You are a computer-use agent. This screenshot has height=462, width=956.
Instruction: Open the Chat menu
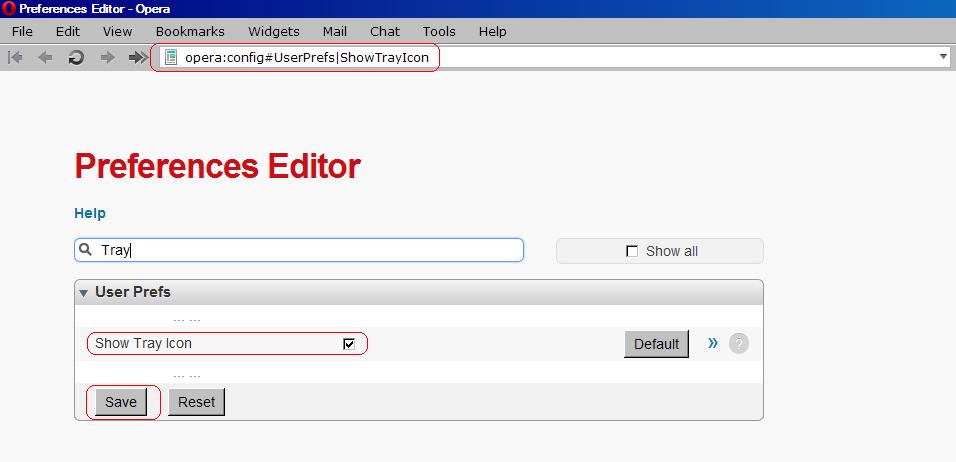point(385,31)
